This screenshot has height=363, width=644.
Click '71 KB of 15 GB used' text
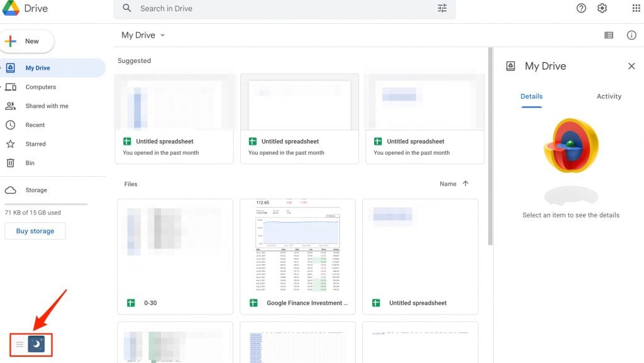[33, 213]
